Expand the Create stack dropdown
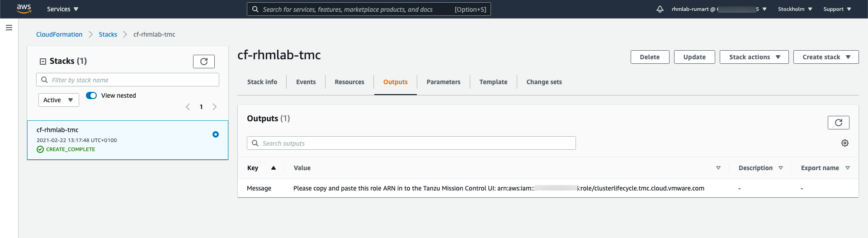The image size is (868, 238). 826,57
